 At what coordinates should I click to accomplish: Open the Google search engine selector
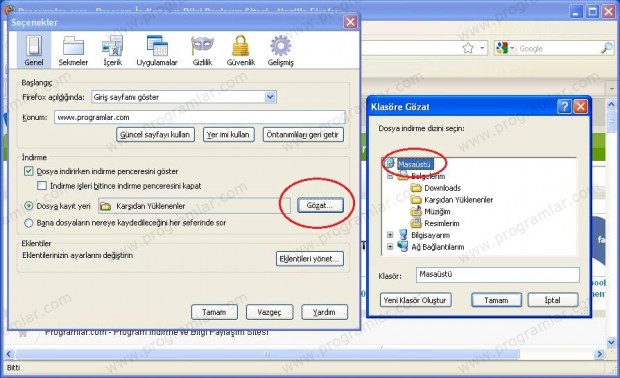pyautogui.click(x=505, y=48)
